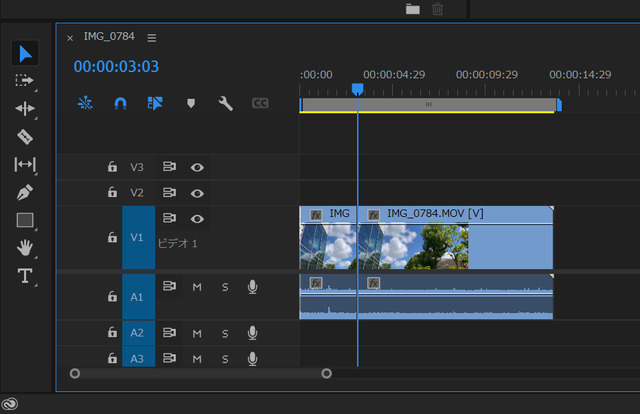Click the trash delete icon

tap(438, 9)
